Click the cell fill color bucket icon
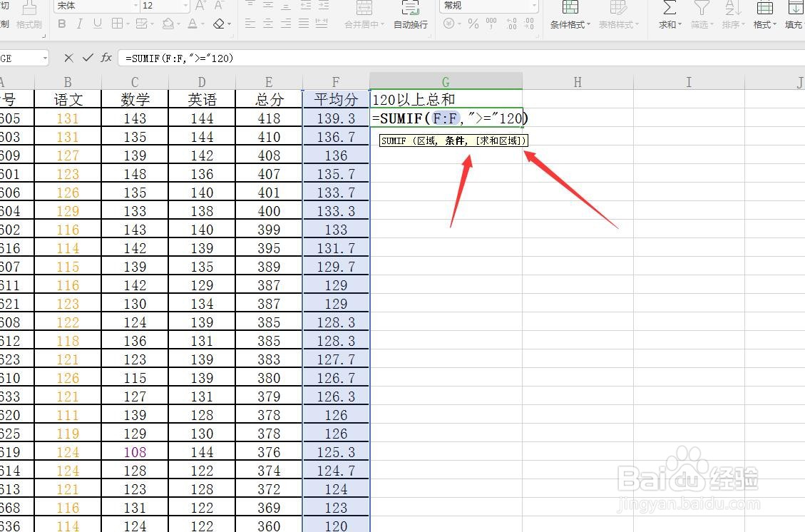 [168, 24]
